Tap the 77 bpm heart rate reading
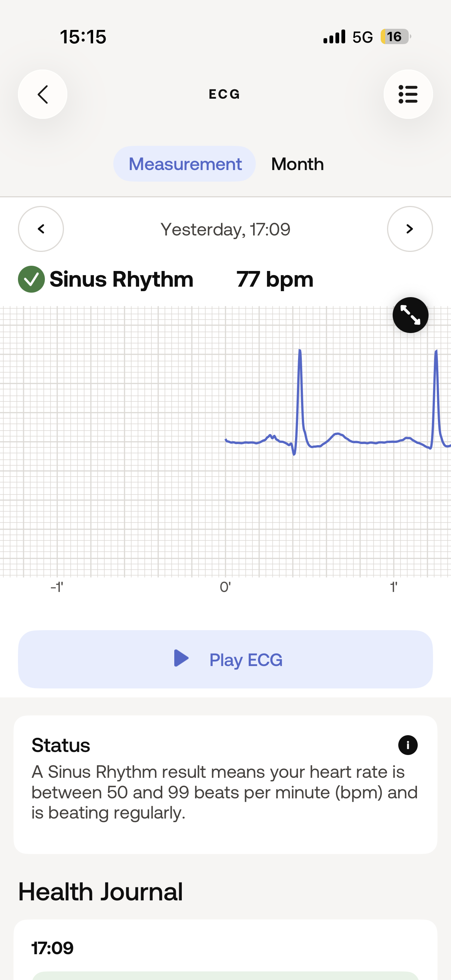The image size is (451, 980). [x=275, y=279]
